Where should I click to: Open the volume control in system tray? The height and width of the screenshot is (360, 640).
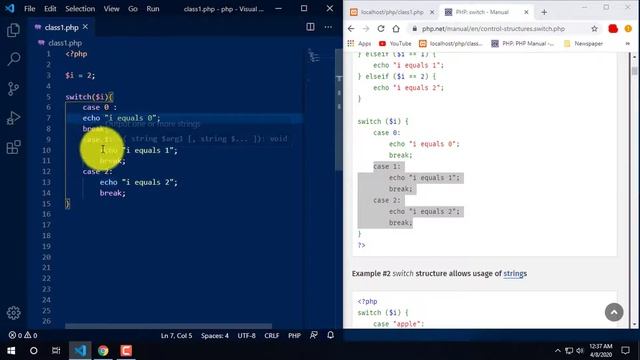pyautogui.click(x=580, y=351)
